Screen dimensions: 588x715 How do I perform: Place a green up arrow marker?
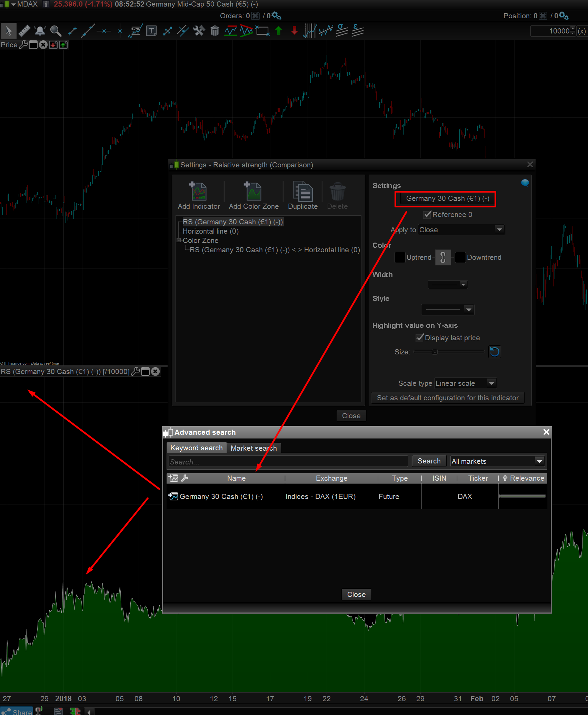(279, 31)
